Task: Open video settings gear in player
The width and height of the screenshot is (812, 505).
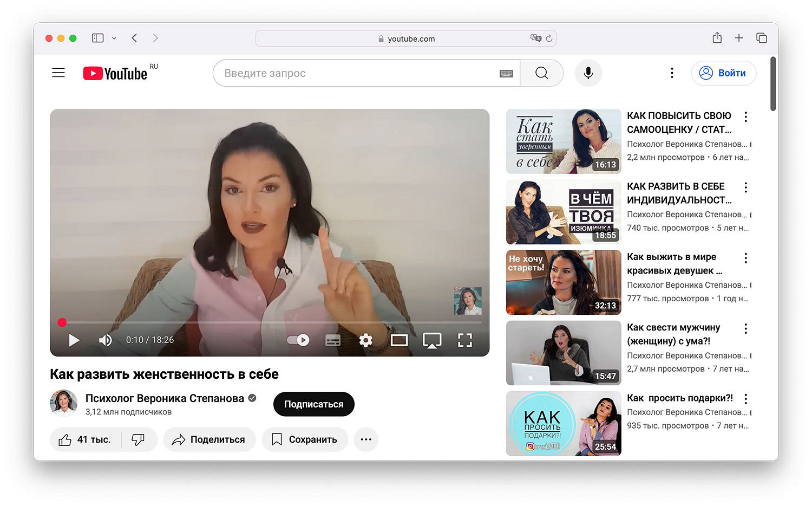Action: point(366,340)
